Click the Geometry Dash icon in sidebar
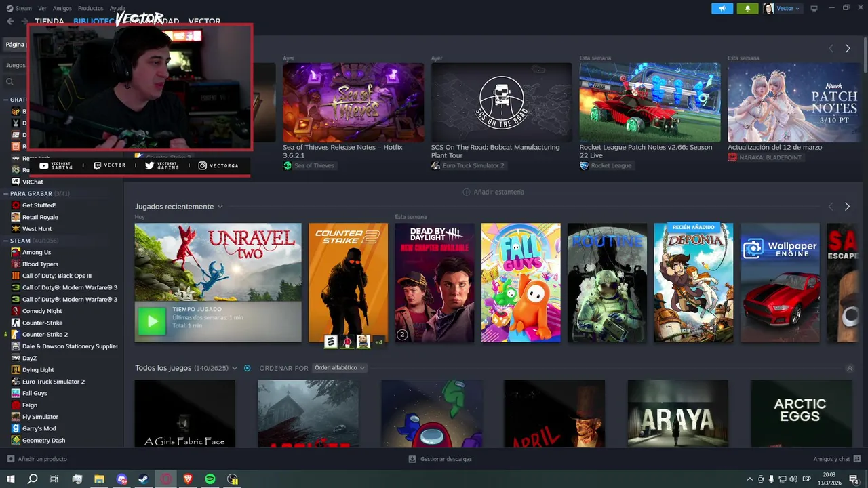This screenshot has height=488, width=868. (16, 440)
